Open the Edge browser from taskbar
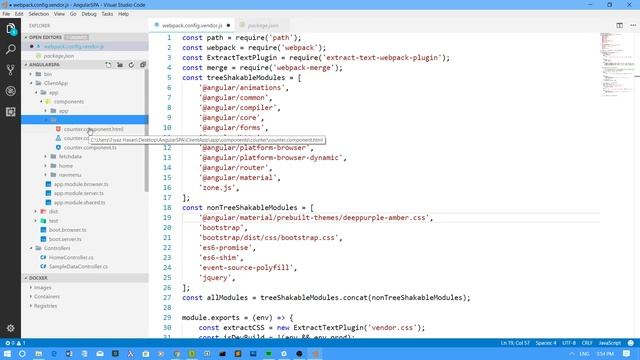640x360 pixels. coord(53,354)
